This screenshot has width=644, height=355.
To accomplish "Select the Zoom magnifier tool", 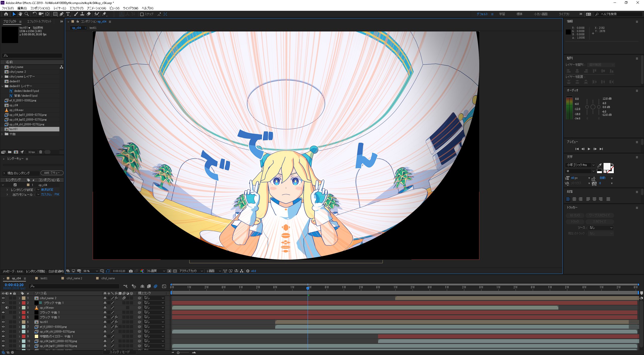I will tap(26, 14).
